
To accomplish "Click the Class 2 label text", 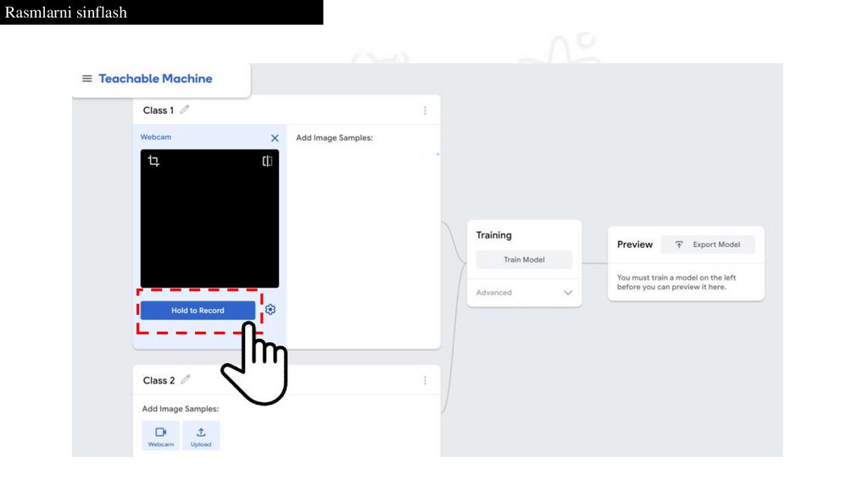I will [159, 381].
